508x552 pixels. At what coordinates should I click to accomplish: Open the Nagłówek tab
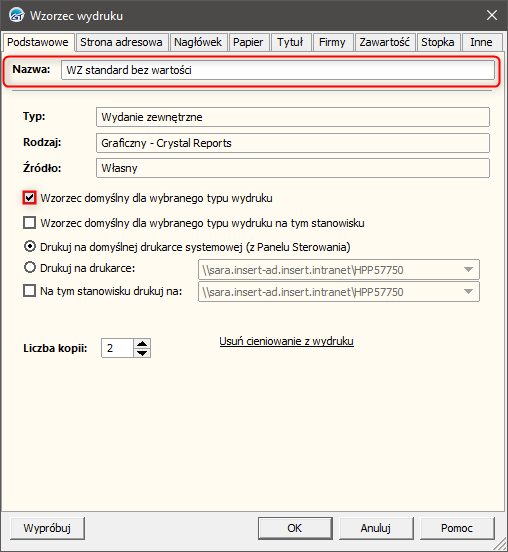[x=198, y=42]
